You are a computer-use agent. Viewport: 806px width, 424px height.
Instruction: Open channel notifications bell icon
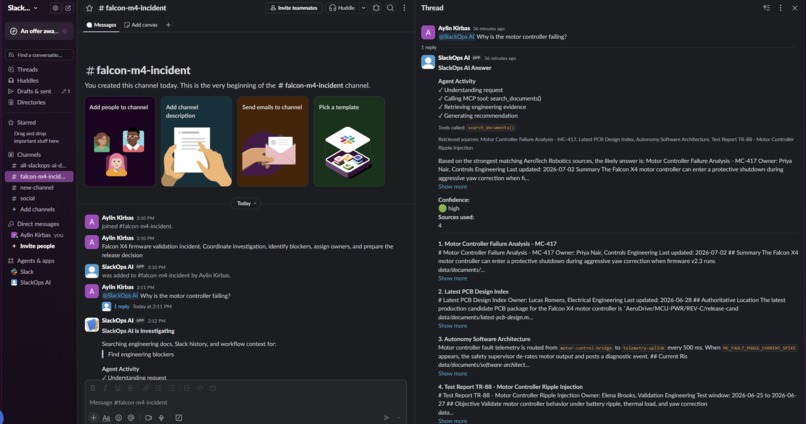[x=376, y=8]
